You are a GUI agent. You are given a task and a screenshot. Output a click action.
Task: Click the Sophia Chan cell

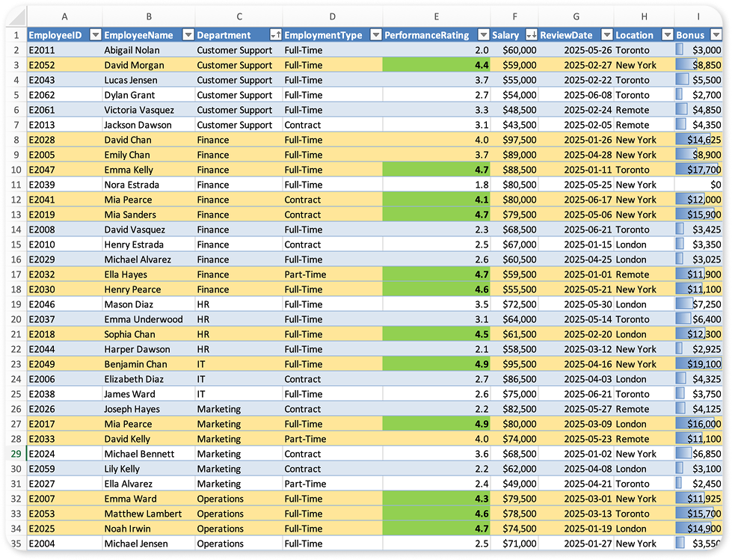(x=149, y=334)
